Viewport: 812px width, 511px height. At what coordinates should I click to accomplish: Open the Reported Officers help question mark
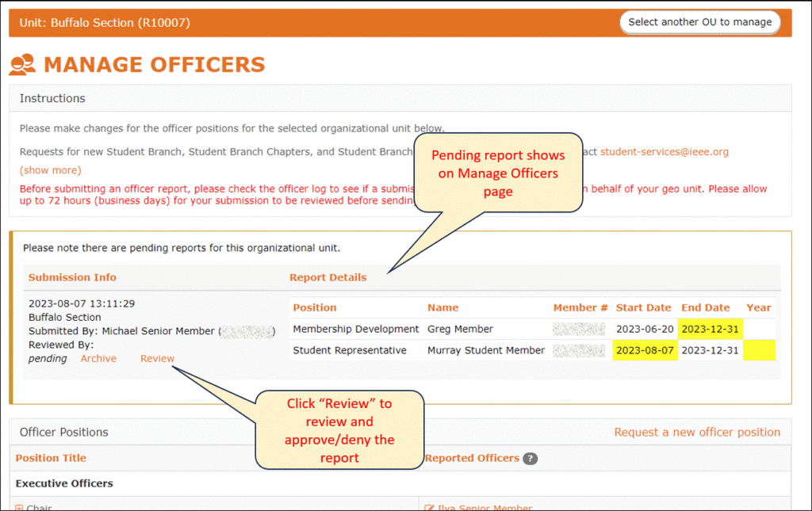coord(530,458)
